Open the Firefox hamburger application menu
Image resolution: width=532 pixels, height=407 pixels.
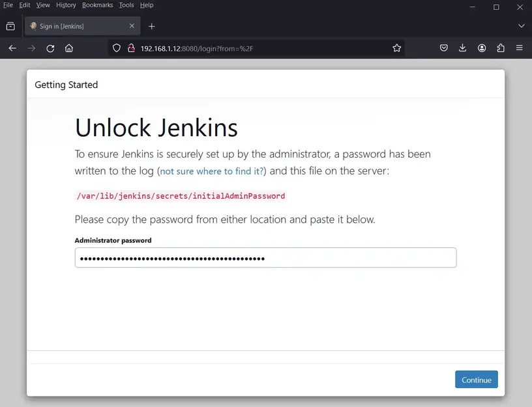tap(520, 48)
